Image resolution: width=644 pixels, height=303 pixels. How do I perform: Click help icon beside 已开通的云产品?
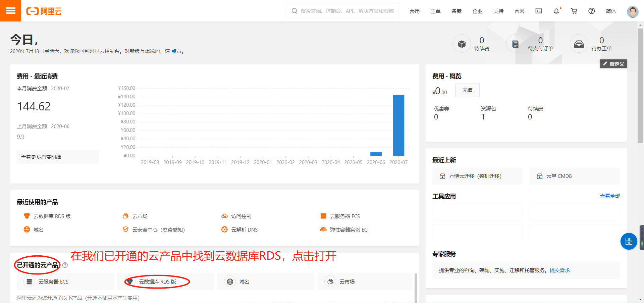click(x=65, y=265)
